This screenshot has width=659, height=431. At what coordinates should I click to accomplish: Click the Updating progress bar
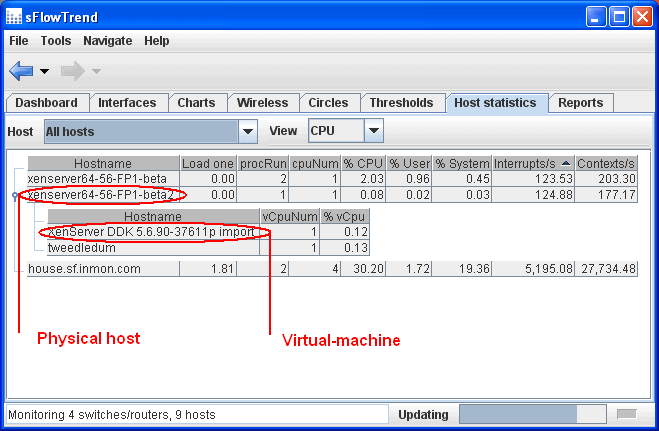click(533, 414)
